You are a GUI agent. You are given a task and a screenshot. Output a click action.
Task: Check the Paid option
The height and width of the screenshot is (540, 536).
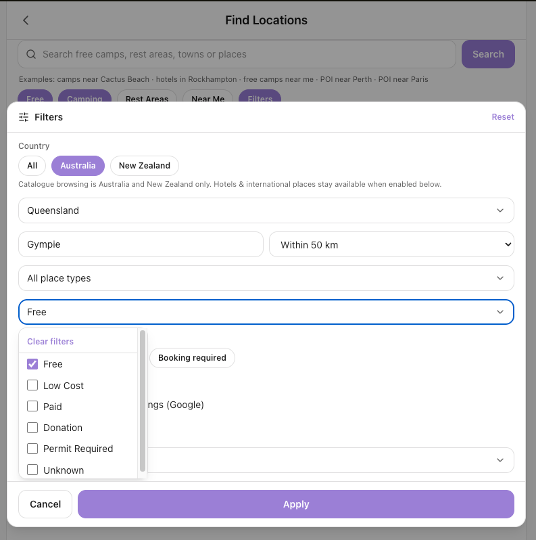(x=32, y=406)
